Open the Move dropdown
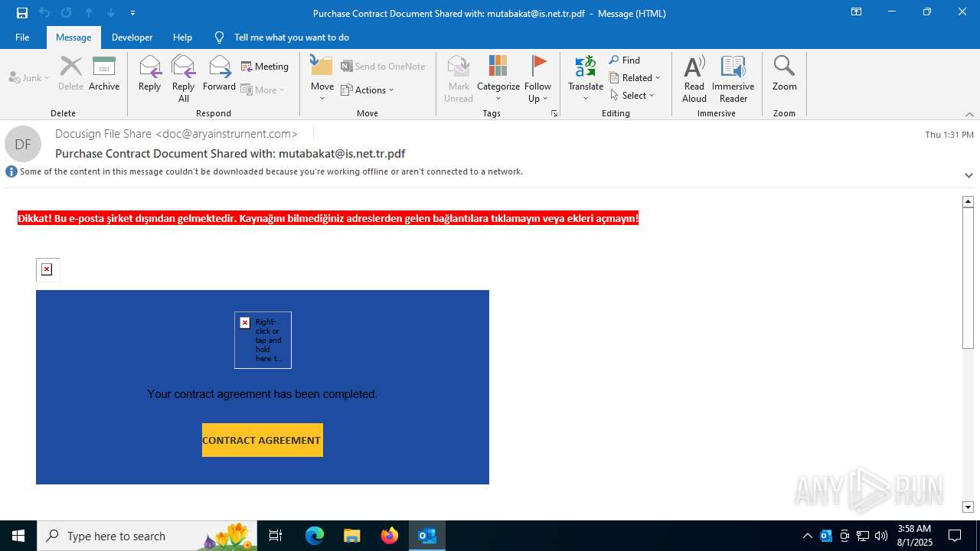 coord(322,78)
